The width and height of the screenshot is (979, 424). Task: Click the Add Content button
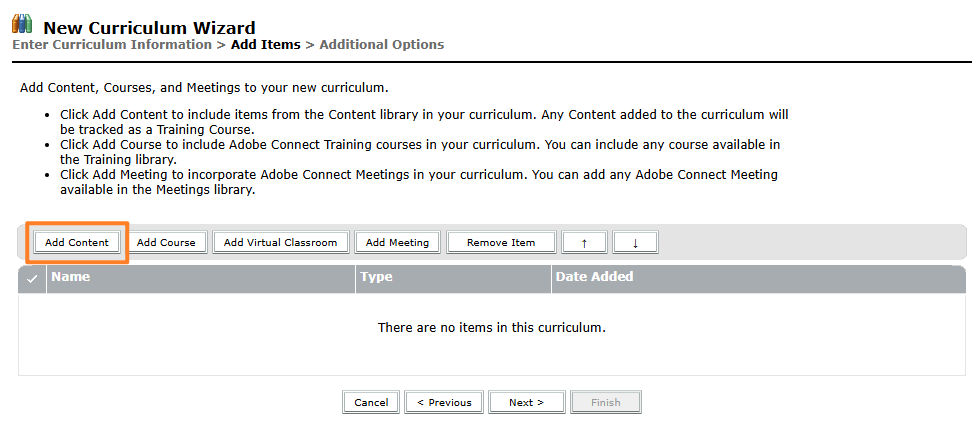click(x=77, y=242)
